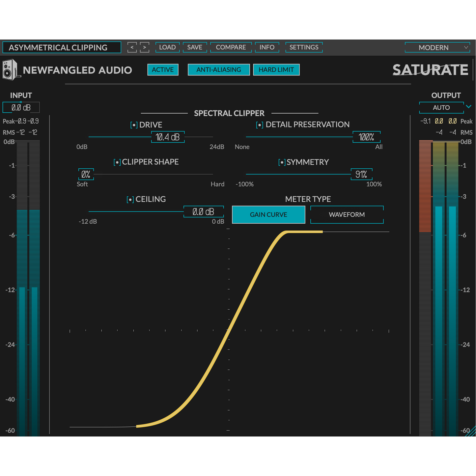
Task: Click the bracket icon beside Symmetry
Action: tap(282, 162)
